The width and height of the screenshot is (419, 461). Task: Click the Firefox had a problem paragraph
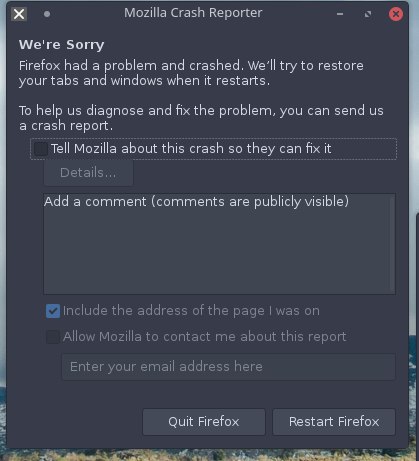click(x=191, y=73)
